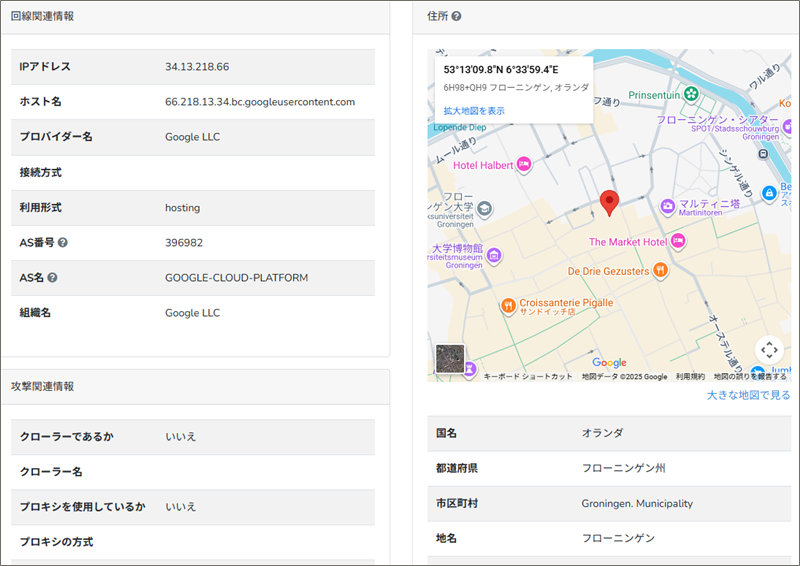Toggle fullscreen map view button
This screenshot has height=566, width=800.
(768, 350)
